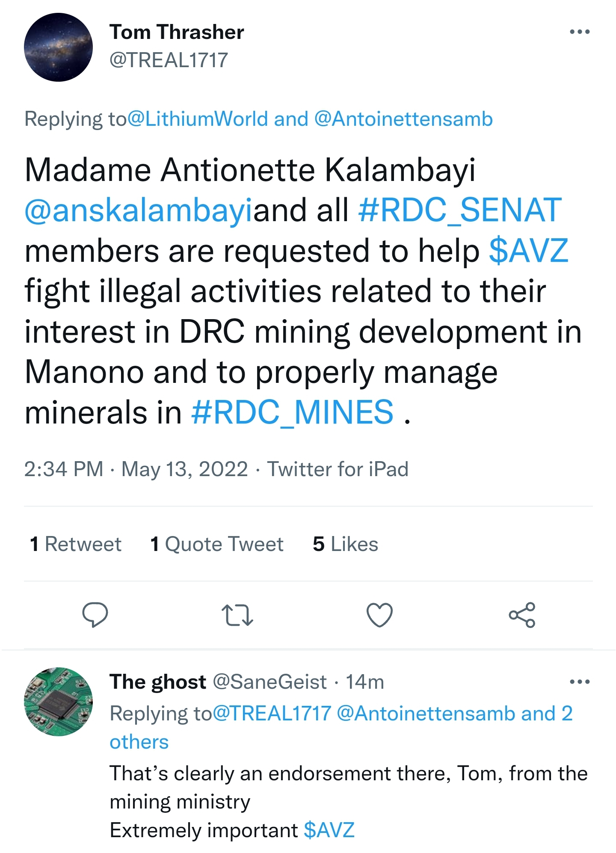Like the tweet with heart icon
This screenshot has height=853, width=616.
click(x=379, y=615)
